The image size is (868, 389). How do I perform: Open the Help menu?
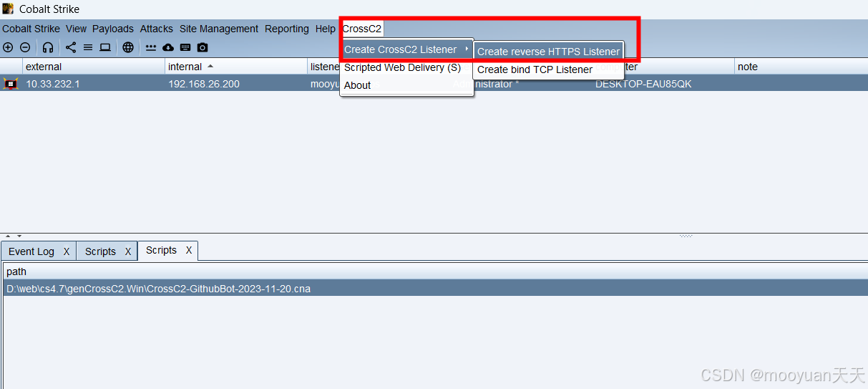325,29
